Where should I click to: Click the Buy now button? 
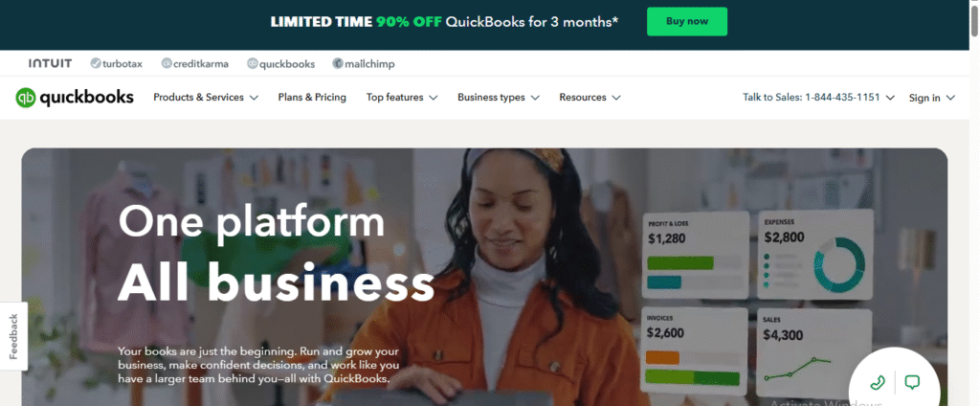click(x=687, y=21)
